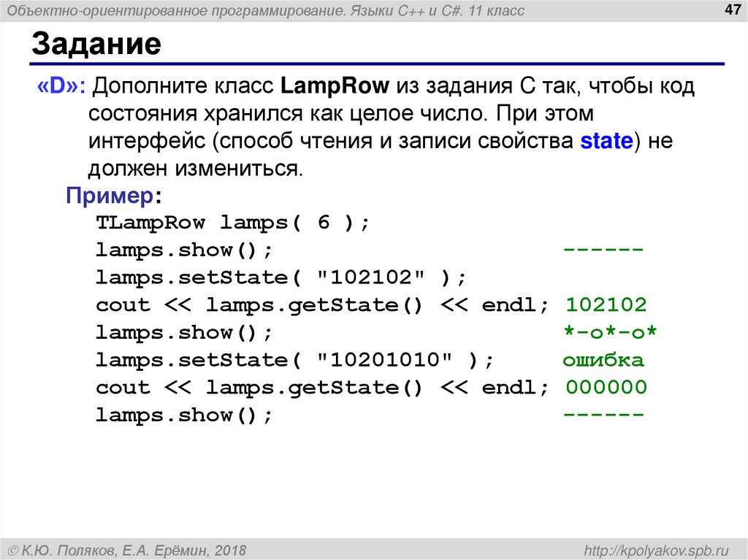Click the blue word 'state'
748x560 pixels.
point(606,141)
